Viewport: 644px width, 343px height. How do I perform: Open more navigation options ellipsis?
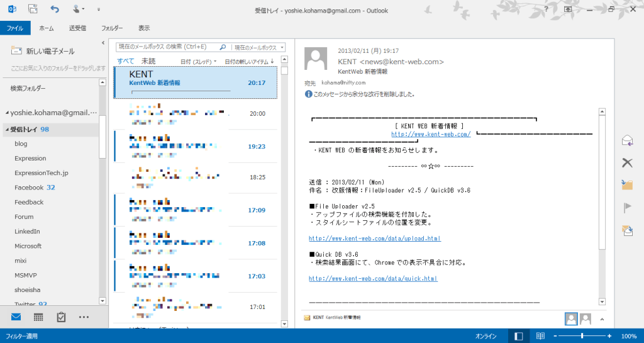[84, 317]
